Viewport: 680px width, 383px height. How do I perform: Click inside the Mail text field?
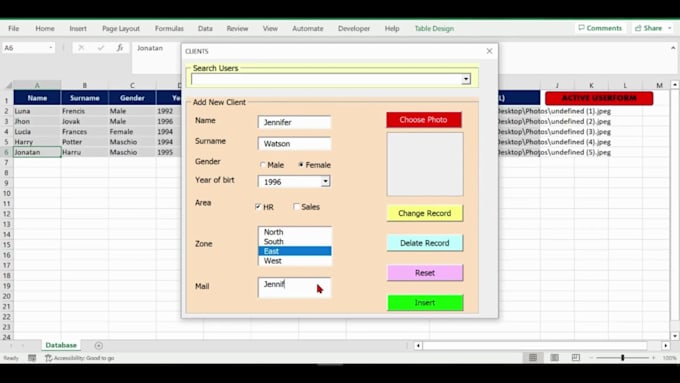click(x=294, y=288)
